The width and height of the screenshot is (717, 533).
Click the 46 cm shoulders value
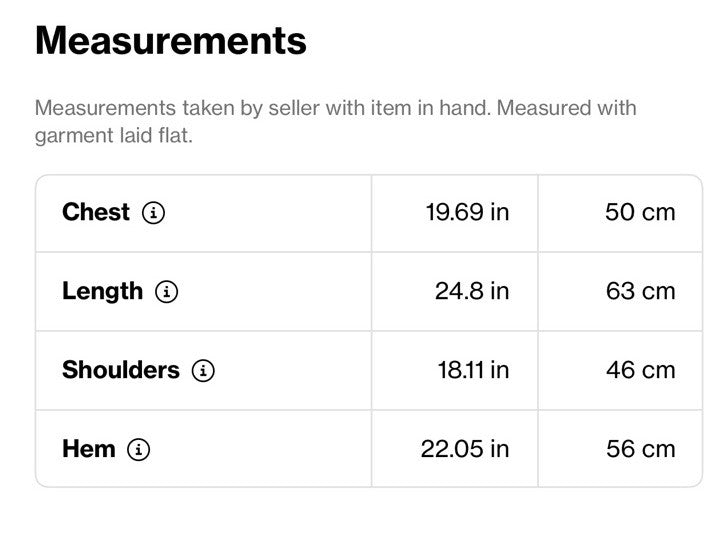[641, 370]
